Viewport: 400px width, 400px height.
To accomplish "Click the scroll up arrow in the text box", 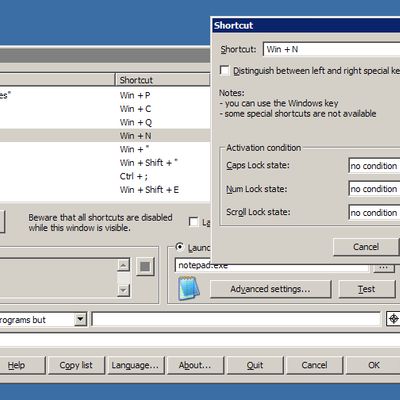I will tap(123, 265).
